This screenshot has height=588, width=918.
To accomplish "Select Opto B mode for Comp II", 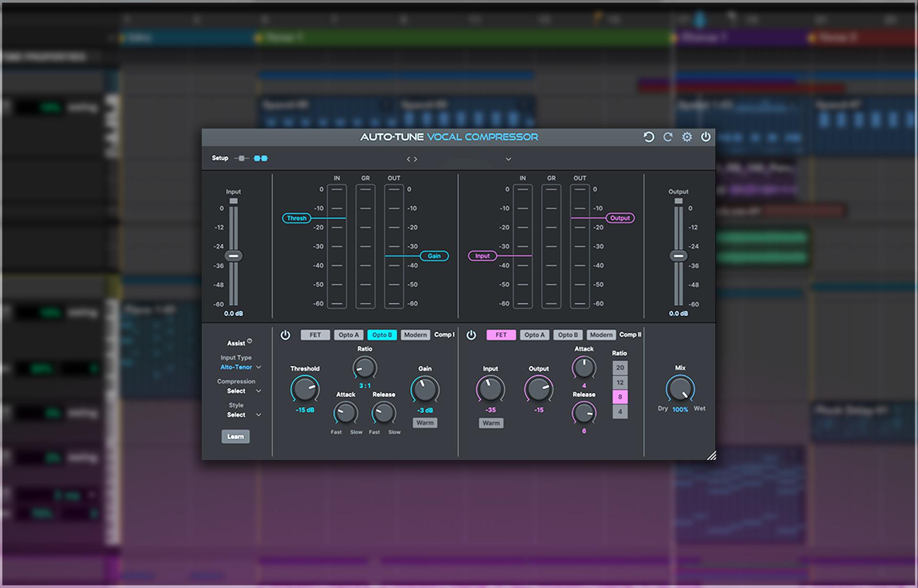I will pyautogui.click(x=568, y=335).
